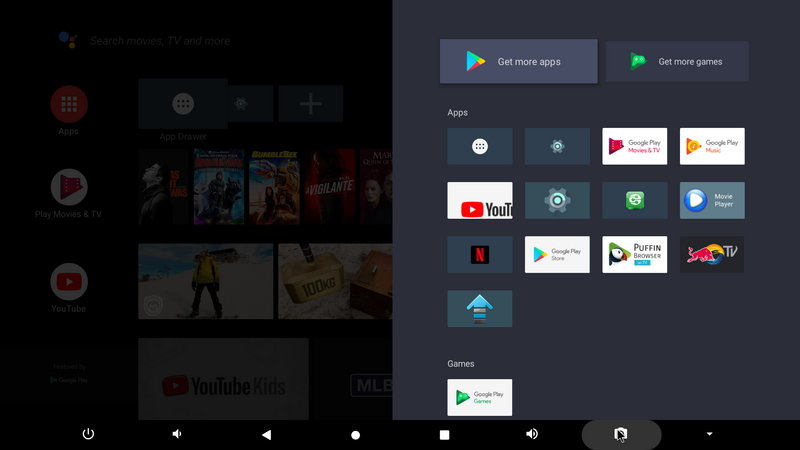The image size is (800, 450).
Task: Open Get more apps button
Action: (x=518, y=61)
